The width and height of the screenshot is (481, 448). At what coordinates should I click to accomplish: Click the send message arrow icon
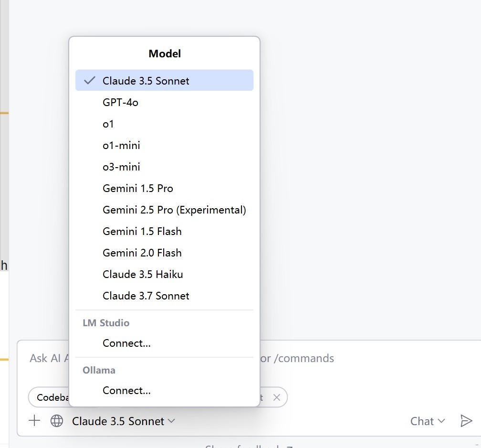coord(466,421)
